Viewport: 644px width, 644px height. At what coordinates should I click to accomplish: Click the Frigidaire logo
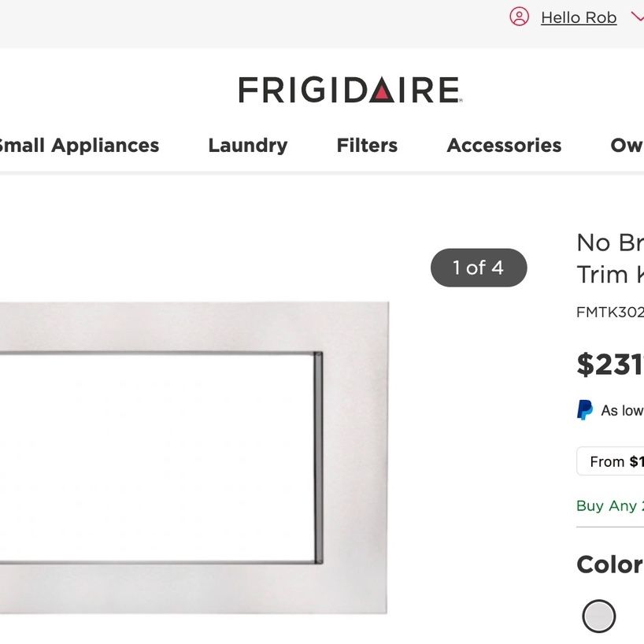350,90
